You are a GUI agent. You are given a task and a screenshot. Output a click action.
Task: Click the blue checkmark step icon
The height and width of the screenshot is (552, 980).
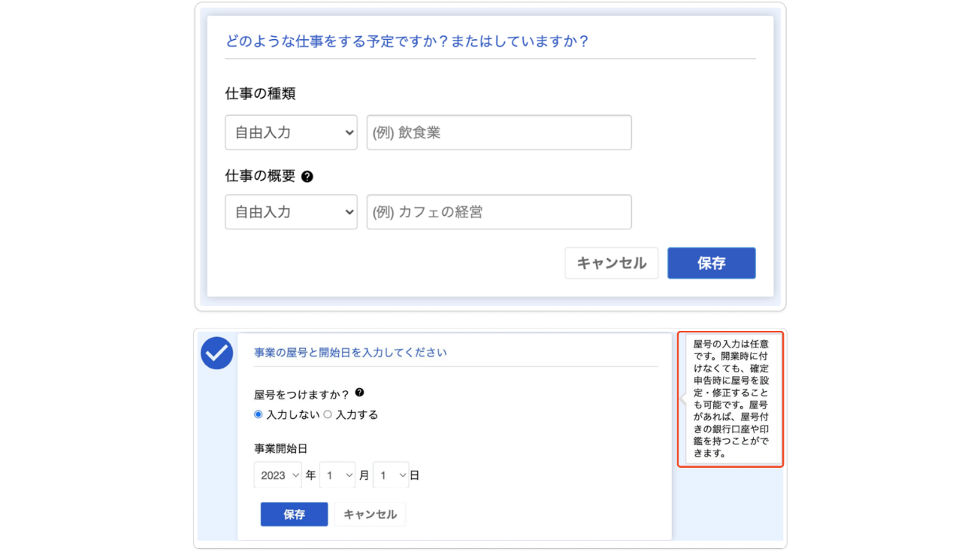tap(217, 353)
